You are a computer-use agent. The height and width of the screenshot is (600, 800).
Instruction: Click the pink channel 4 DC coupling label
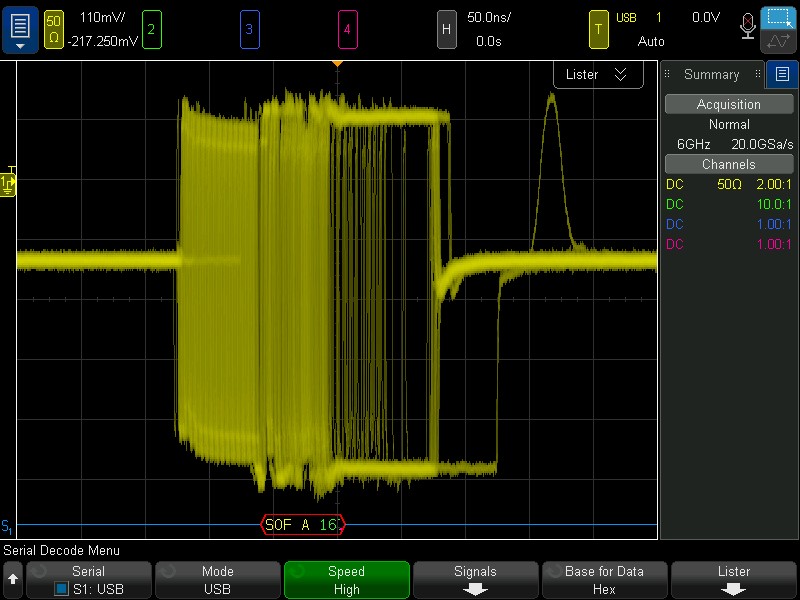[x=674, y=244]
